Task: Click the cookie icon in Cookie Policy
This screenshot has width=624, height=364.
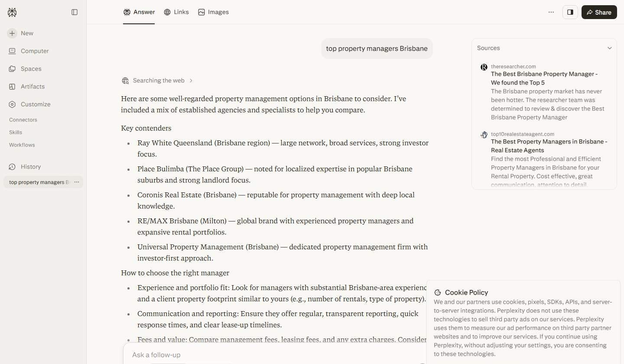Action: (438, 292)
